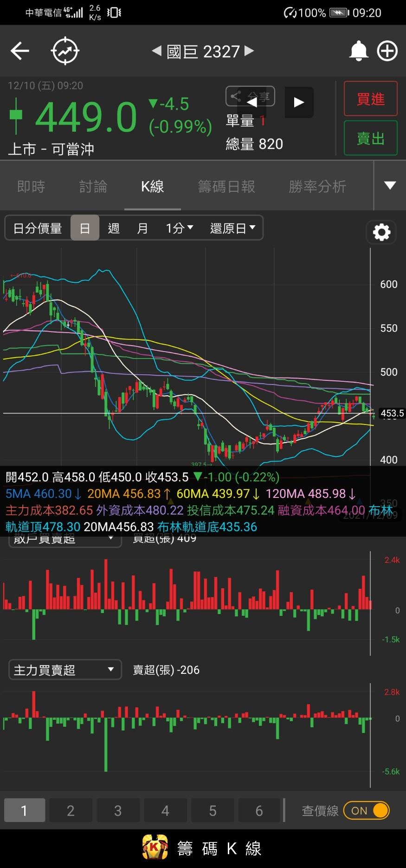Select the 週 weekly period option
The height and width of the screenshot is (868, 406).
pyautogui.click(x=114, y=228)
